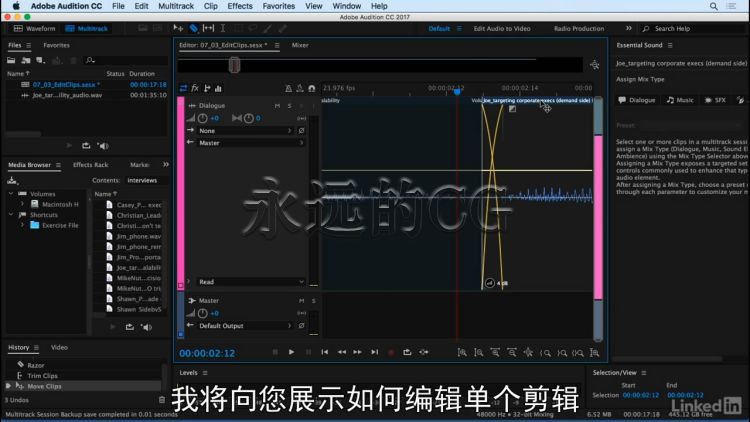
Task: Show the Effects (fx) track view
Action: (195, 88)
